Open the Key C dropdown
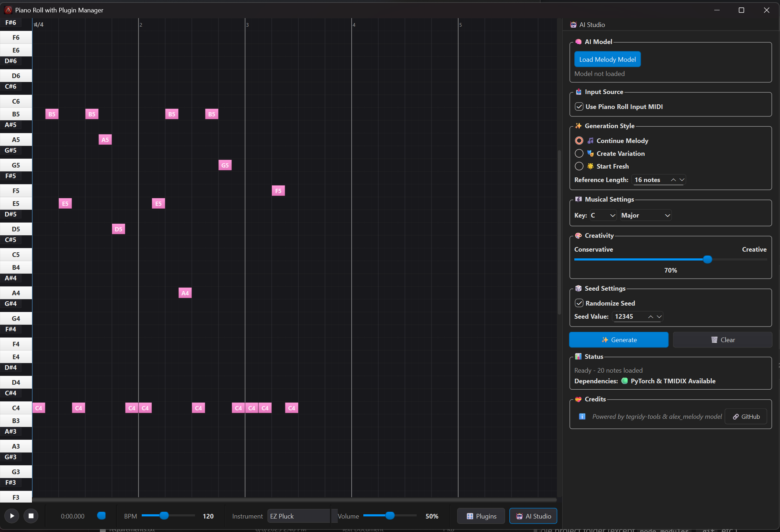780x532 pixels. tap(603, 215)
